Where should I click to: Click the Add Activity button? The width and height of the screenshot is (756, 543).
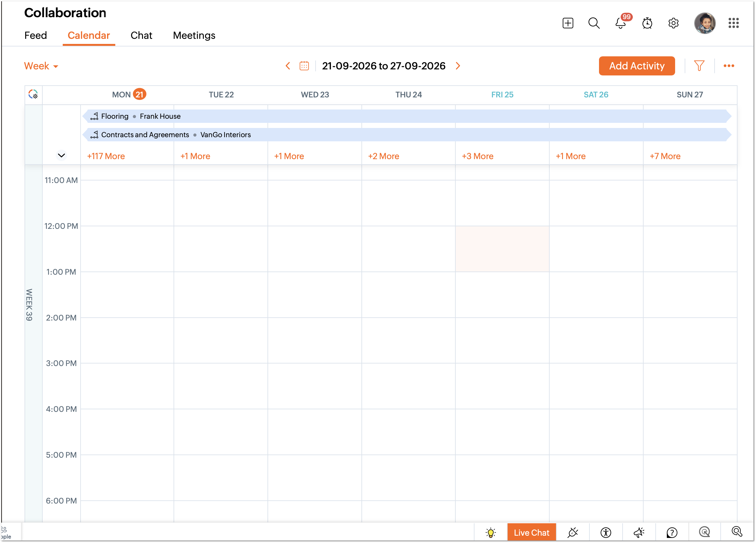(637, 66)
